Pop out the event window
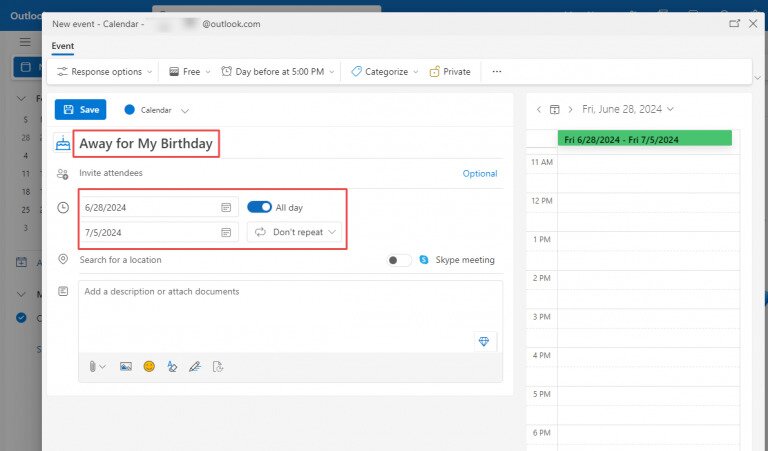Image resolution: width=768 pixels, height=451 pixels. pos(735,23)
